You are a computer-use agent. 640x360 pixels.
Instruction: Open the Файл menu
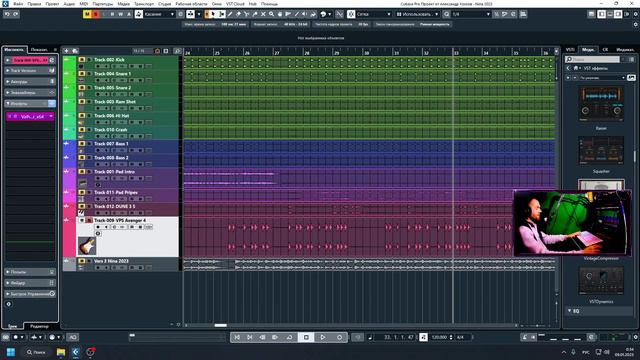[18, 4]
